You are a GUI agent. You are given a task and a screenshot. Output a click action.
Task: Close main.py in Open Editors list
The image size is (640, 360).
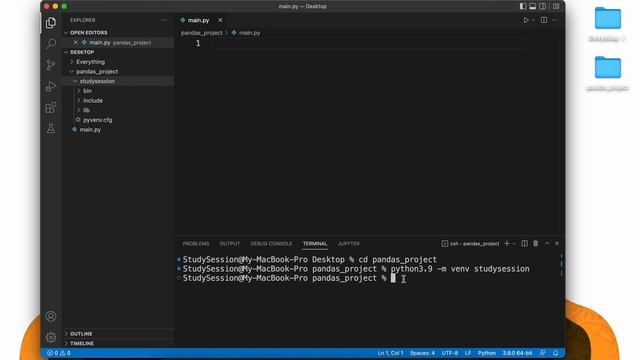click(76, 42)
